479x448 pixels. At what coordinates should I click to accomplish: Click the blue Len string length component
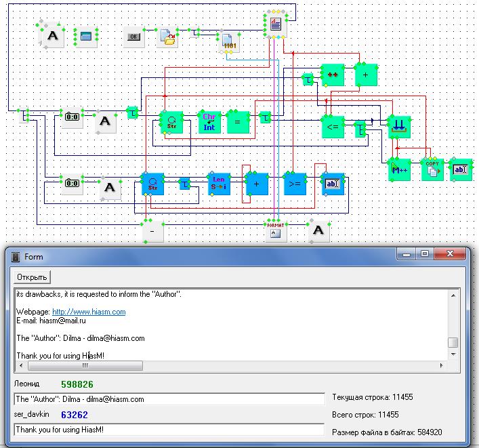[219, 184]
